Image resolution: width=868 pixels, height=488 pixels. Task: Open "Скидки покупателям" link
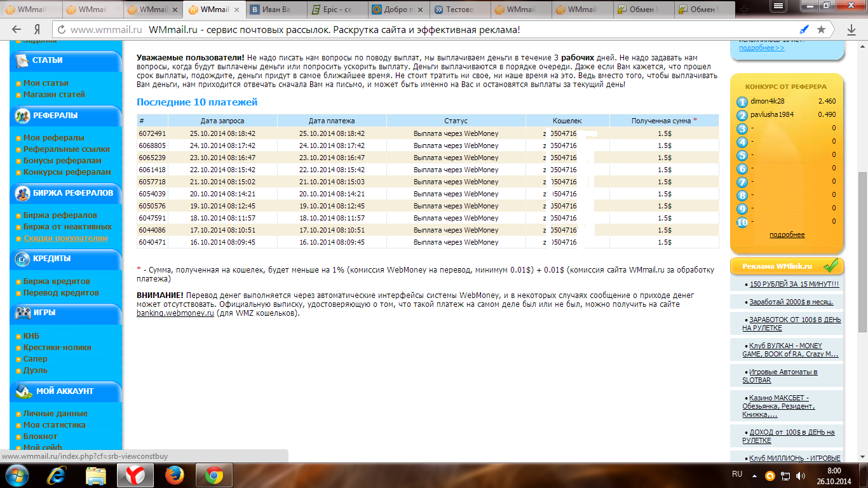[x=65, y=238]
